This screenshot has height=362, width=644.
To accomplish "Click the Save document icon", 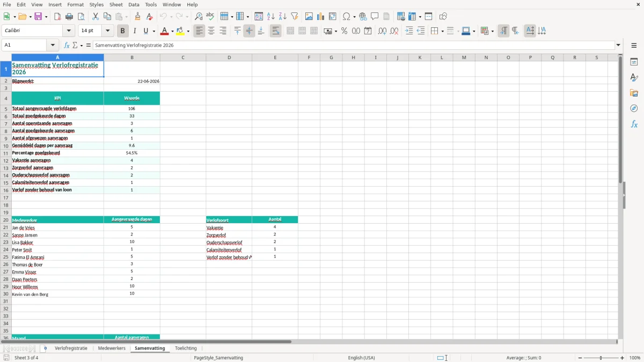I will (38, 17).
